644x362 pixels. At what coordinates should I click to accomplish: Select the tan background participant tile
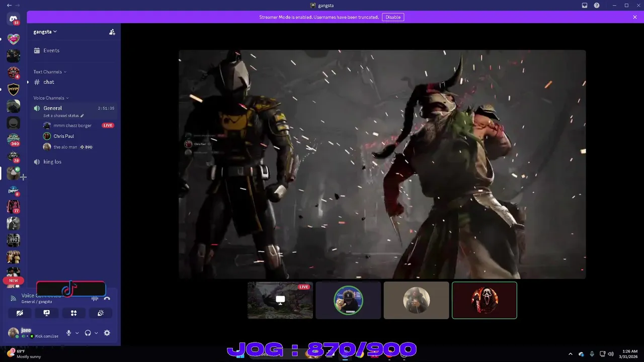click(416, 300)
